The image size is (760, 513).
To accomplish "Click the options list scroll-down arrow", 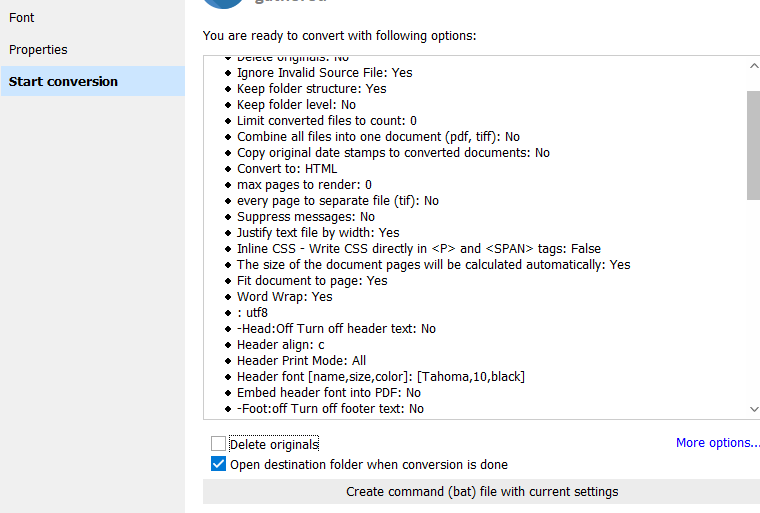I will click(x=753, y=409).
